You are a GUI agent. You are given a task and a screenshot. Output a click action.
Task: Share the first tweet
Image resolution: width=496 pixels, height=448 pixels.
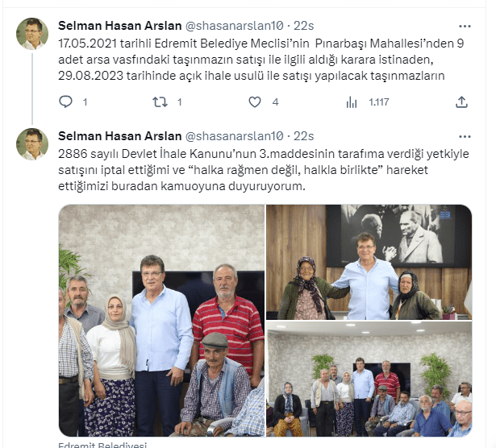[x=461, y=102]
